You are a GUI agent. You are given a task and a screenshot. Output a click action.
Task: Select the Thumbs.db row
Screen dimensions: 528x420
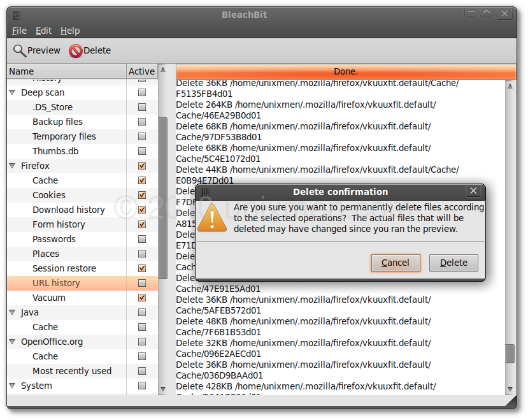click(83, 151)
